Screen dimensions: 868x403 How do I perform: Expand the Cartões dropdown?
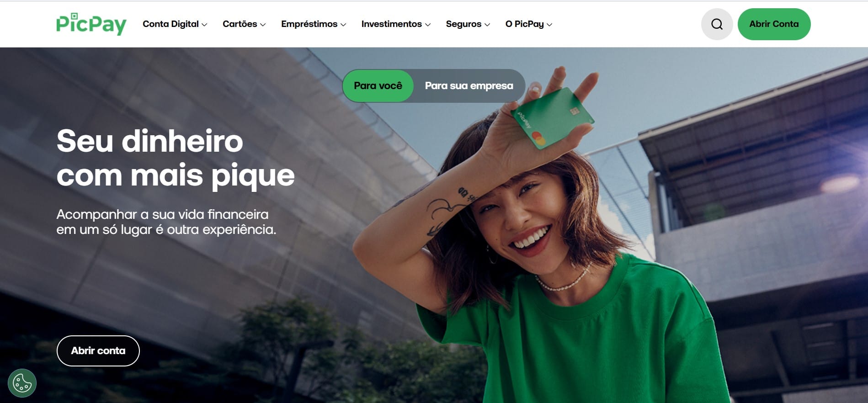[x=244, y=24]
